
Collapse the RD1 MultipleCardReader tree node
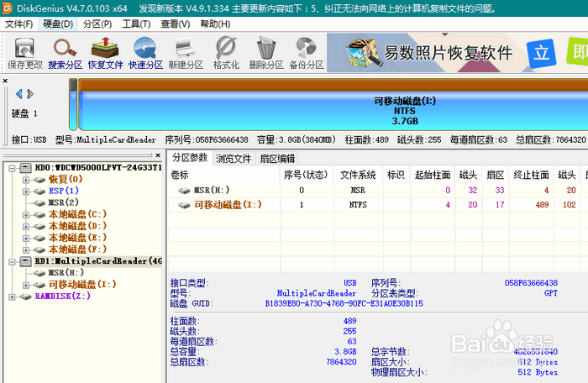coord(12,261)
